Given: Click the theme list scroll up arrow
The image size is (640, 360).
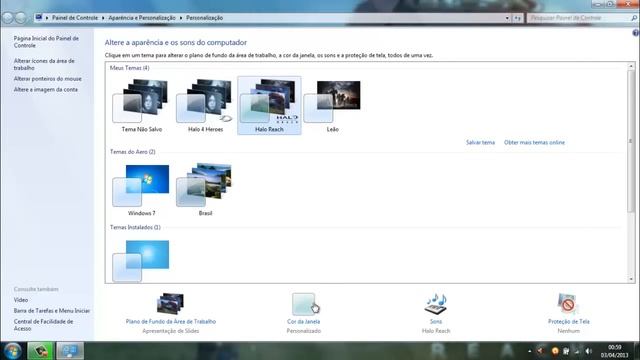Looking at the screenshot, I should tap(631, 66).
